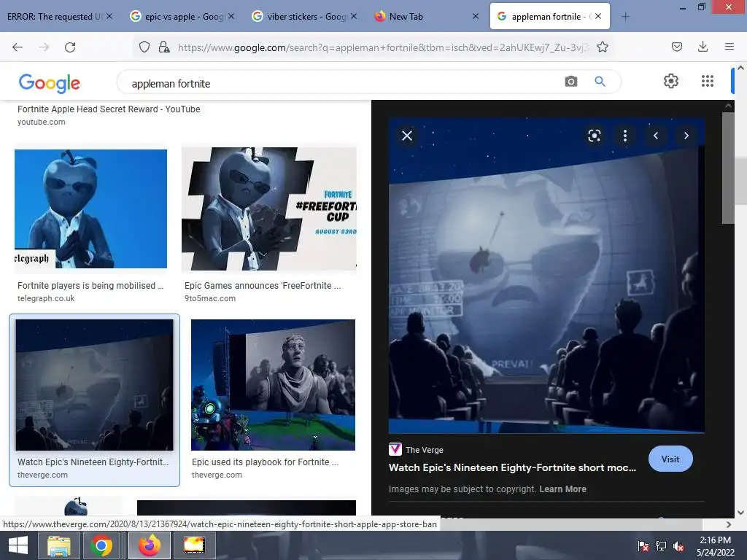Select the FreeFortnite Cup thumbnail

pyautogui.click(x=268, y=209)
